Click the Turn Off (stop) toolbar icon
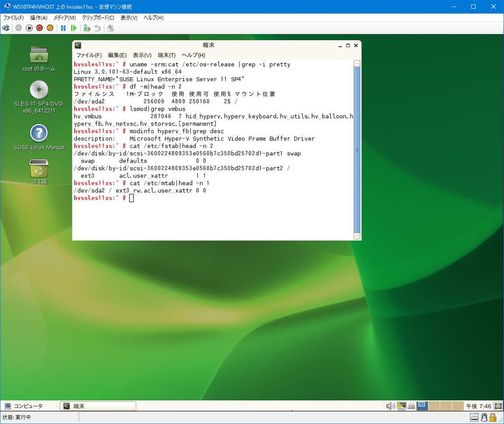 click(29, 28)
